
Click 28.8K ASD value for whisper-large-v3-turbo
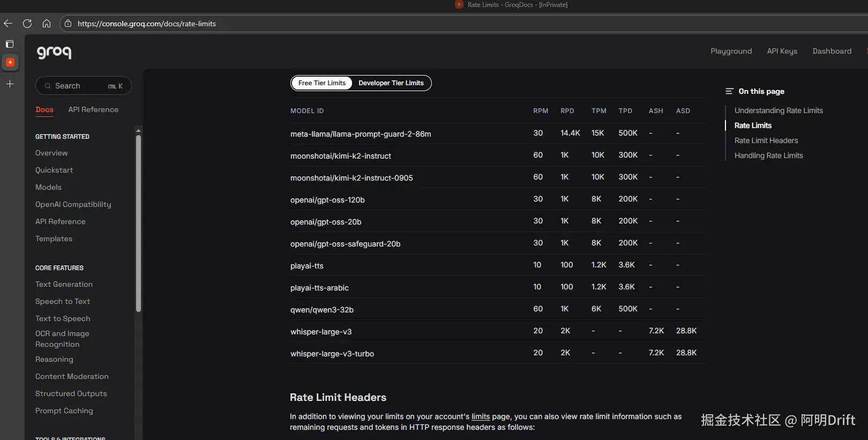click(x=686, y=353)
